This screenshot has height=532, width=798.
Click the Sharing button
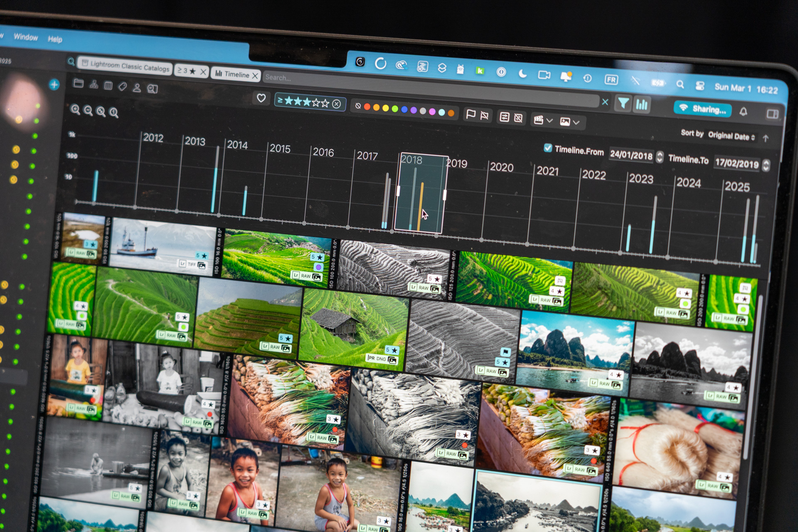pyautogui.click(x=703, y=109)
